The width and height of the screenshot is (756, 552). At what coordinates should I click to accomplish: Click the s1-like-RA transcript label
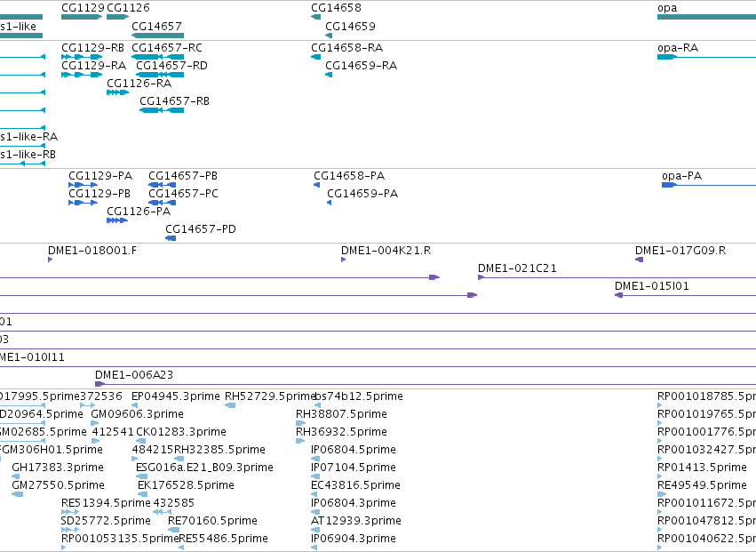tap(29, 137)
